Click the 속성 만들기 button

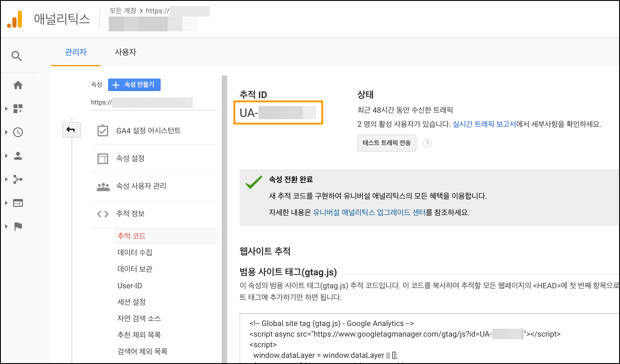click(134, 85)
